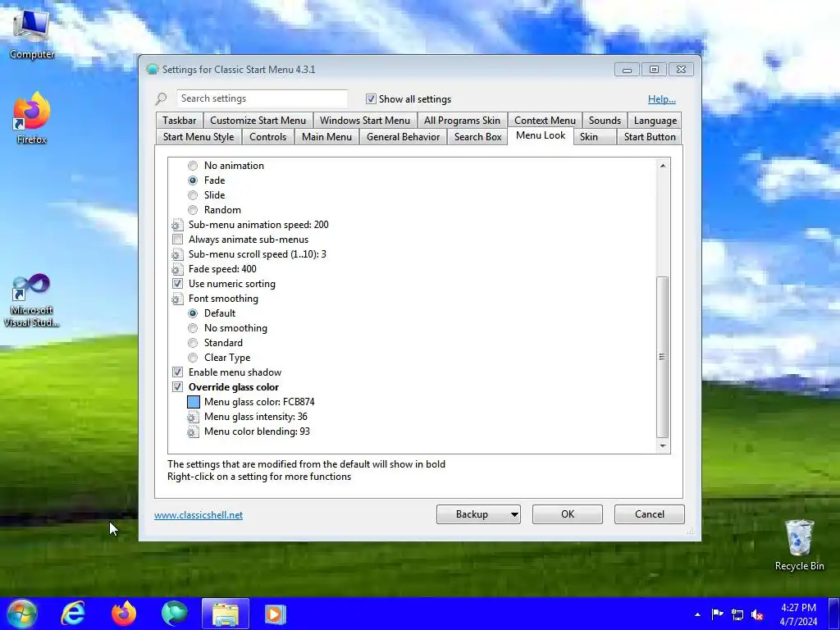Select the Microsoft Visual Studio desktop shortcut

click(x=32, y=300)
